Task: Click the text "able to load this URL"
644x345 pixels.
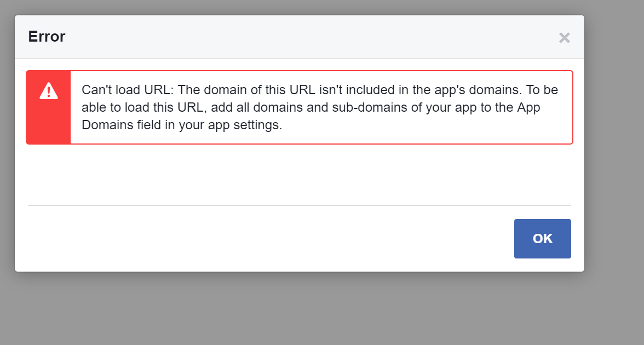Action: click(142, 107)
